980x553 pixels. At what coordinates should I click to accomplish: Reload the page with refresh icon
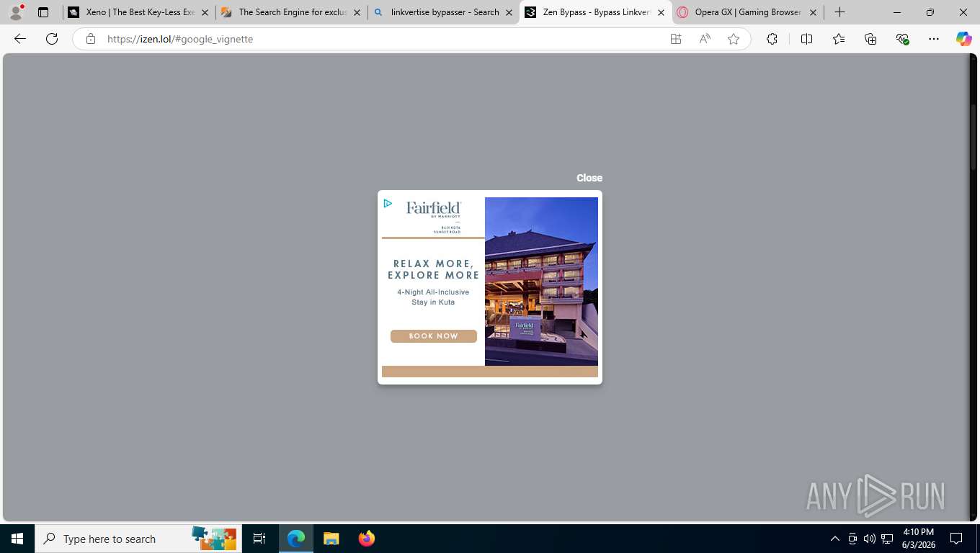pos(52,39)
